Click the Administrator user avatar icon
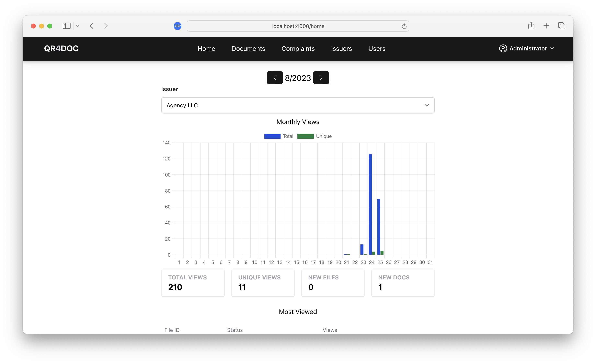This screenshot has width=596, height=364. 503,48
